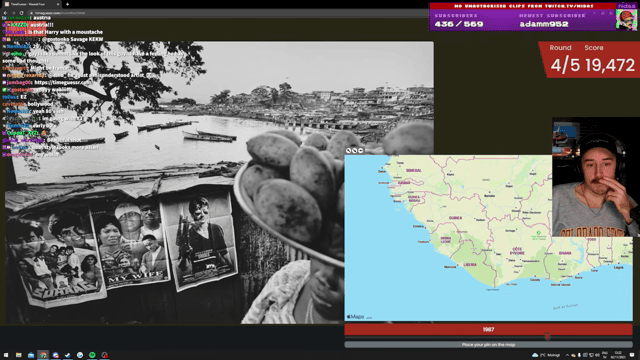
Task: Click the round indicator 4/5
Action: 565,65
